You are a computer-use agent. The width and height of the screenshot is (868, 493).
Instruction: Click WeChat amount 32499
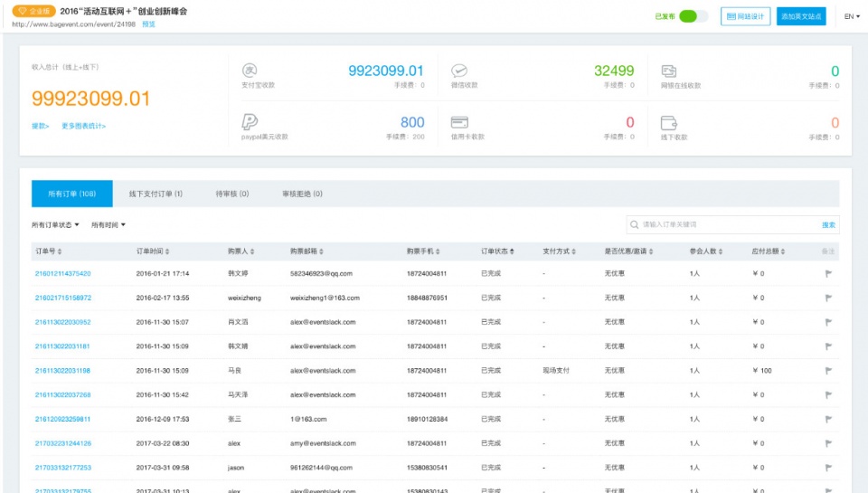click(614, 71)
